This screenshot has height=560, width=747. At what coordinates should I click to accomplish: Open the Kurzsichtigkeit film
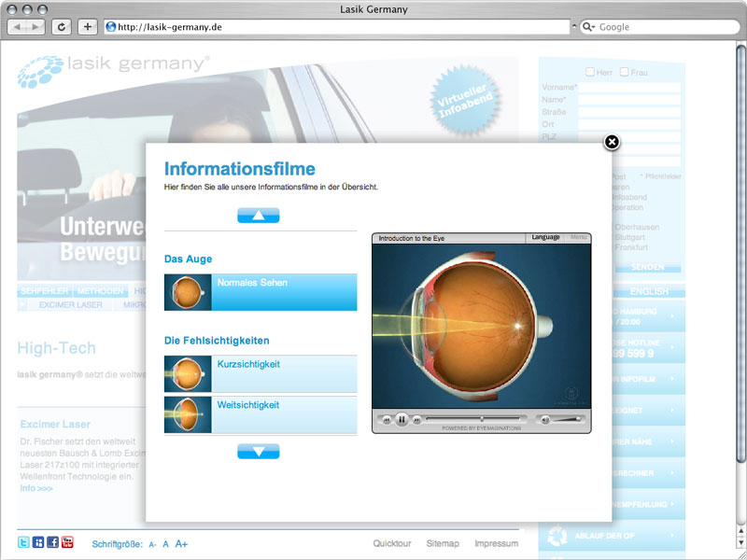(261, 374)
